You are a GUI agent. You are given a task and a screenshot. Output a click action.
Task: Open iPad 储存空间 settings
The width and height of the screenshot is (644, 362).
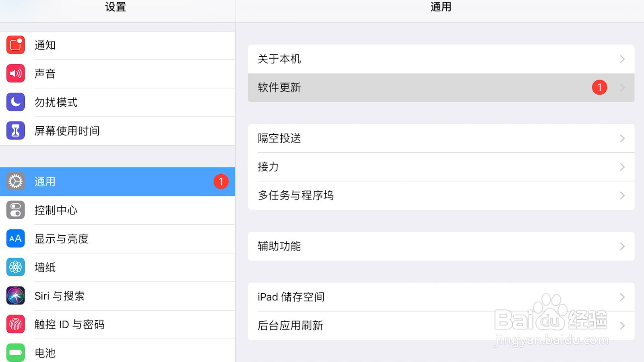coord(402,297)
